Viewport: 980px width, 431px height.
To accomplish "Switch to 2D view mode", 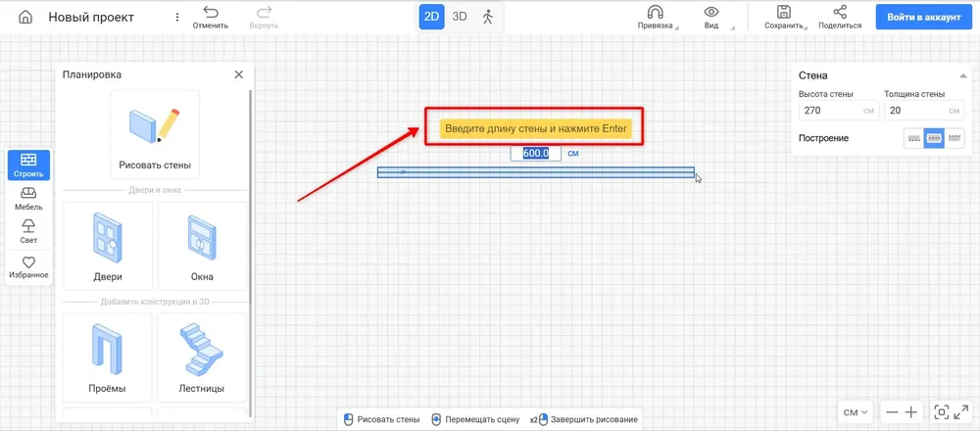I will point(431,17).
